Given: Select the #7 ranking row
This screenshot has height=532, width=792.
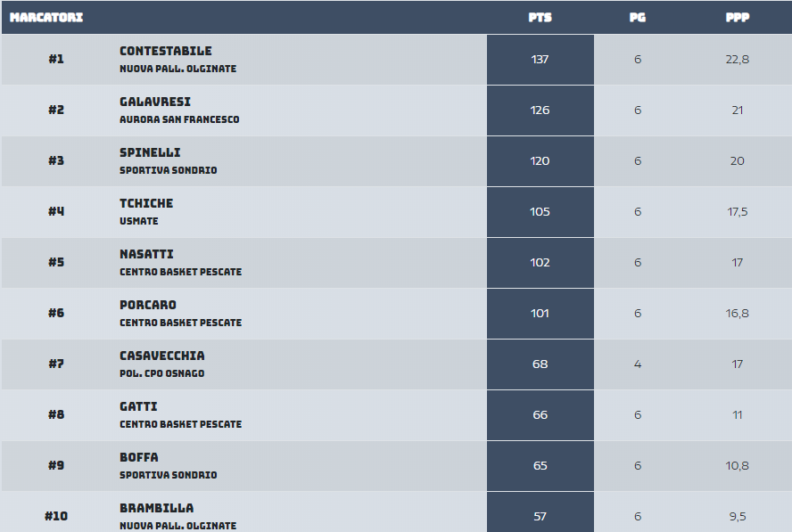Looking at the screenshot, I should [397, 364].
